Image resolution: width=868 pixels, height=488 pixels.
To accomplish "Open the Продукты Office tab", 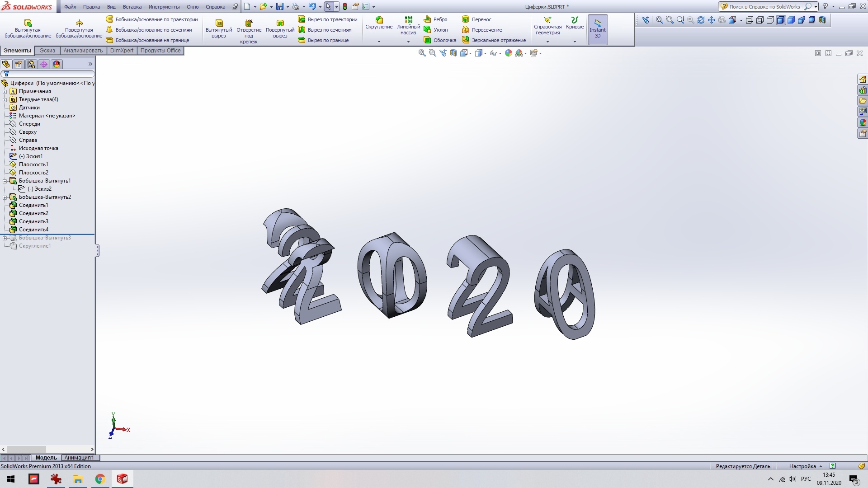I will [160, 51].
